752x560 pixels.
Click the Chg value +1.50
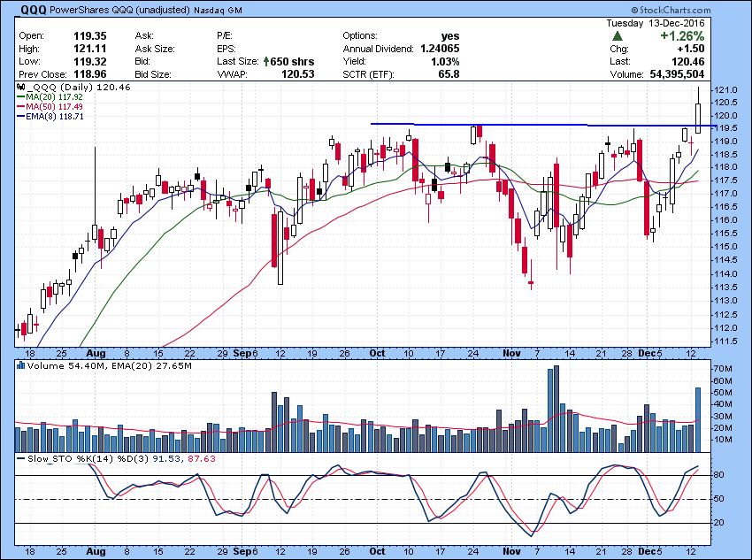691,49
